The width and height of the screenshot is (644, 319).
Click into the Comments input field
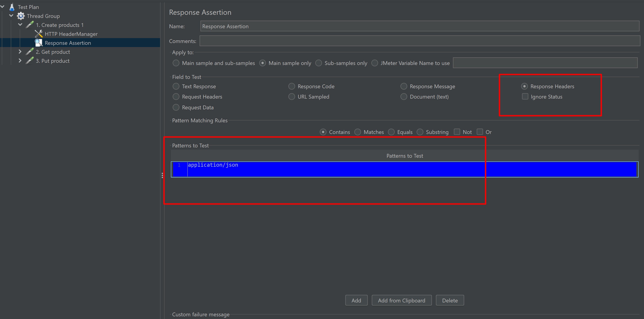420,41
